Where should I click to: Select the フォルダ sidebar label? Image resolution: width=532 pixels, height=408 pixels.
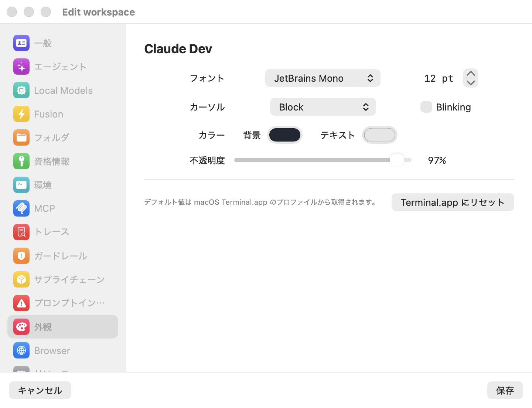(x=52, y=138)
